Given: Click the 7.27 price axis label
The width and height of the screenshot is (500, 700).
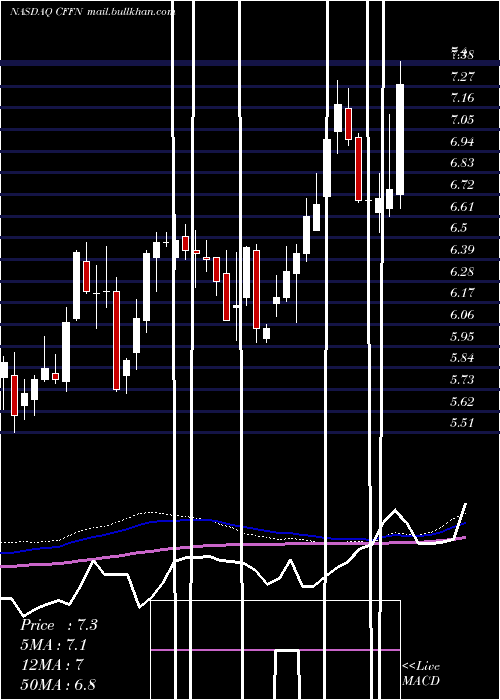Looking at the screenshot, I should click(462, 76).
